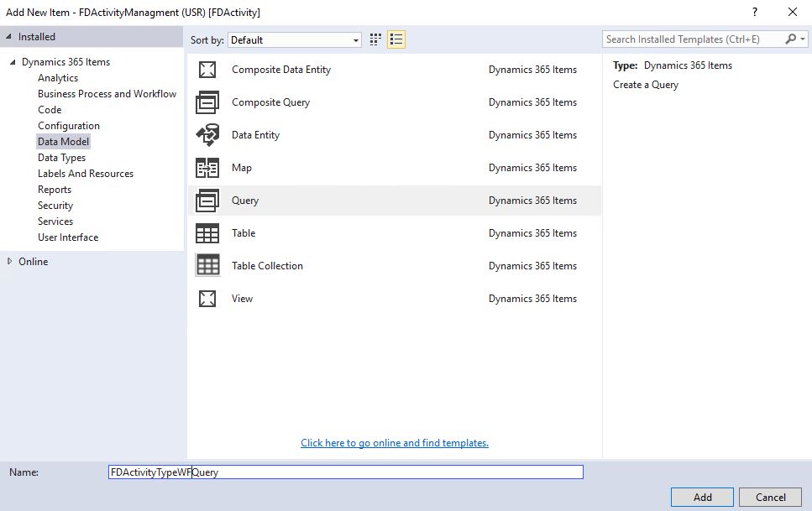Click the Installed header label
The width and height of the screenshot is (812, 511).
pos(37,37)
